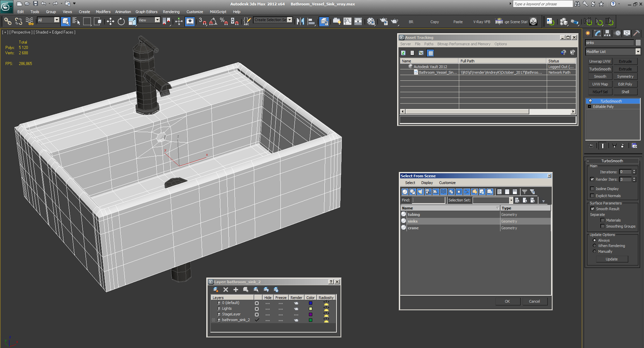The width and height of the screenshot is (644, 348).
Task: Click the object color swatch beside the name
Action: pos(638,43)
